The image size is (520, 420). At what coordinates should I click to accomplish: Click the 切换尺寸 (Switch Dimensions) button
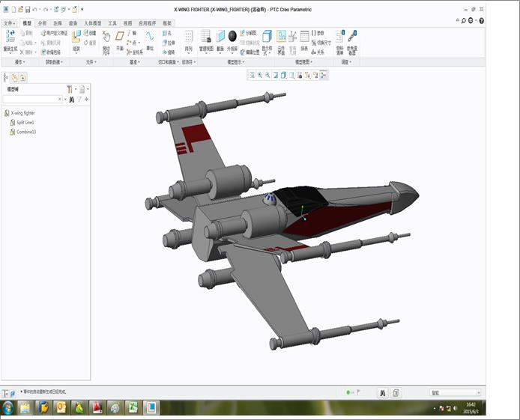pos(321,43)
